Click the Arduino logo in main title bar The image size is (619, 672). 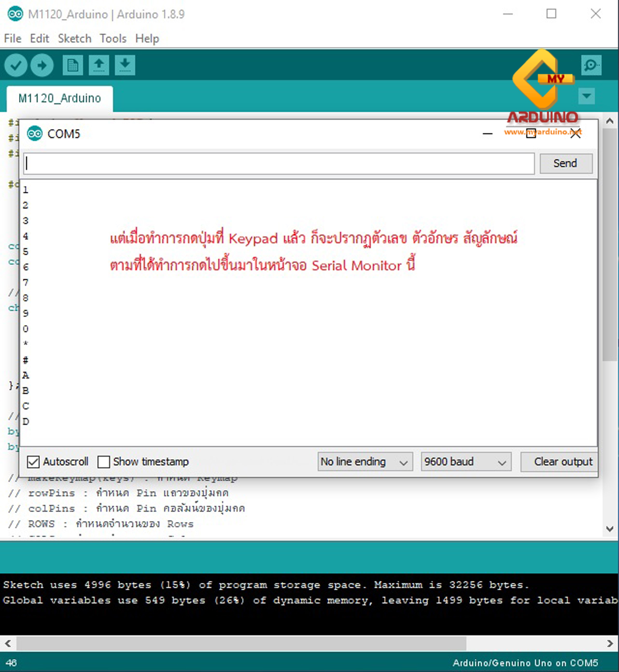(15, 14)
